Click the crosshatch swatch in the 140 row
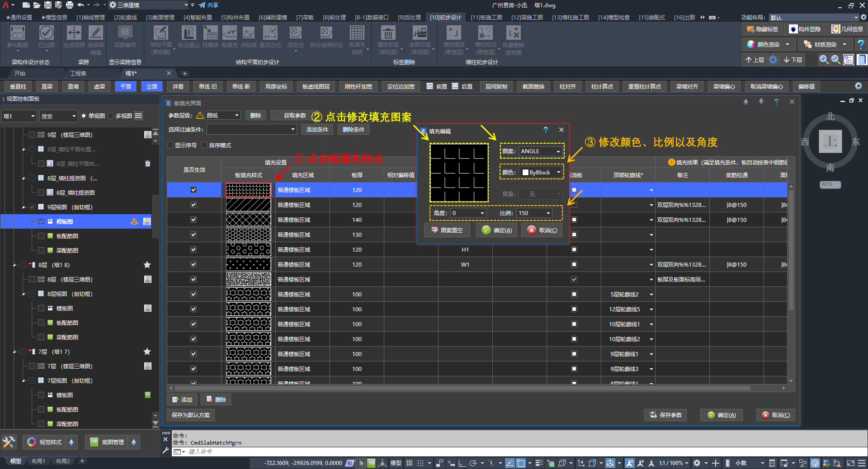Viewport: 868px width, 469px height. pyautogui.click(x=249, y=220)
